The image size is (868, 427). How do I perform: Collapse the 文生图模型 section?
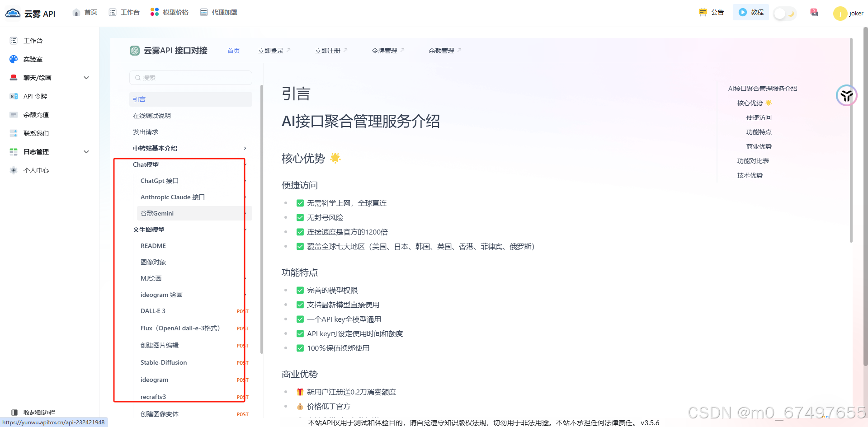click(x=245, y=230)
